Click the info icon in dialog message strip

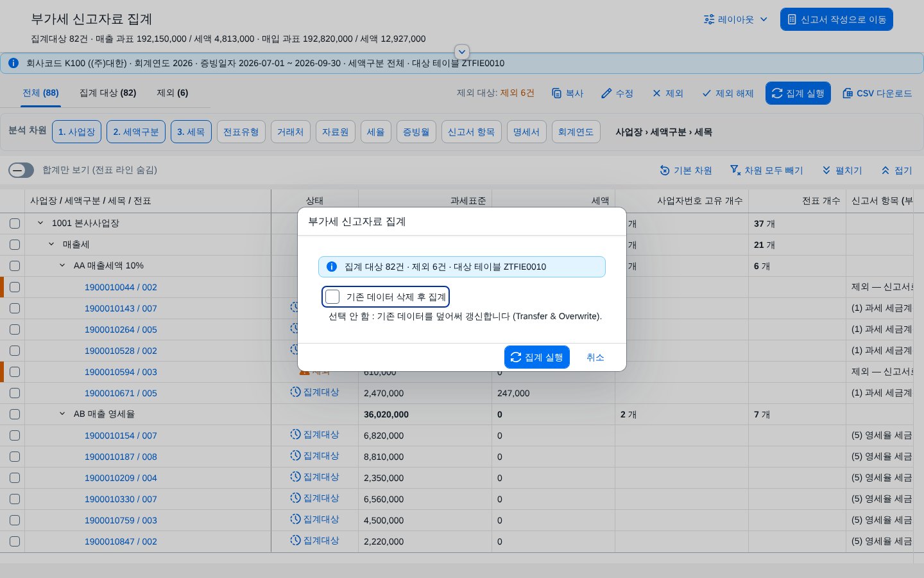[332, 267]
